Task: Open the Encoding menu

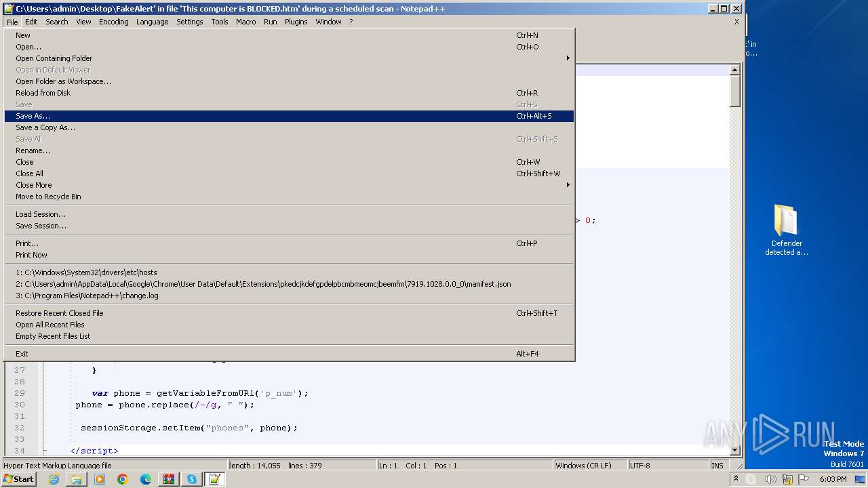Action: 113,22
